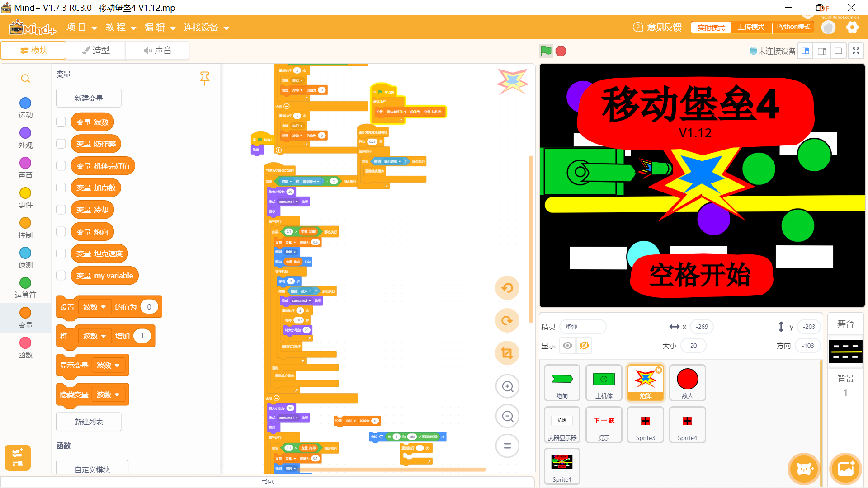
Task: Add a new backdrop with image button
Action: tap(845, 469)
